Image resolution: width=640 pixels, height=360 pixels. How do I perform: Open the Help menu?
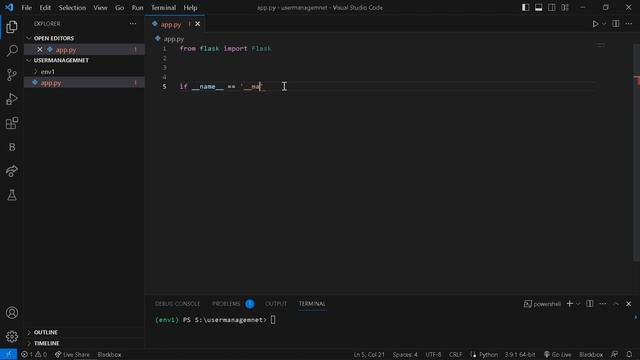coord(190,7)
